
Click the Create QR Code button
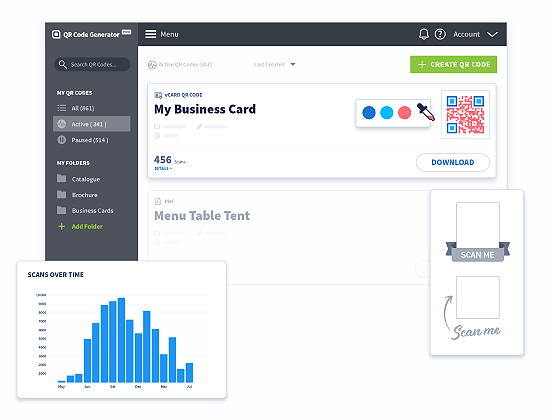pos(453,64)
